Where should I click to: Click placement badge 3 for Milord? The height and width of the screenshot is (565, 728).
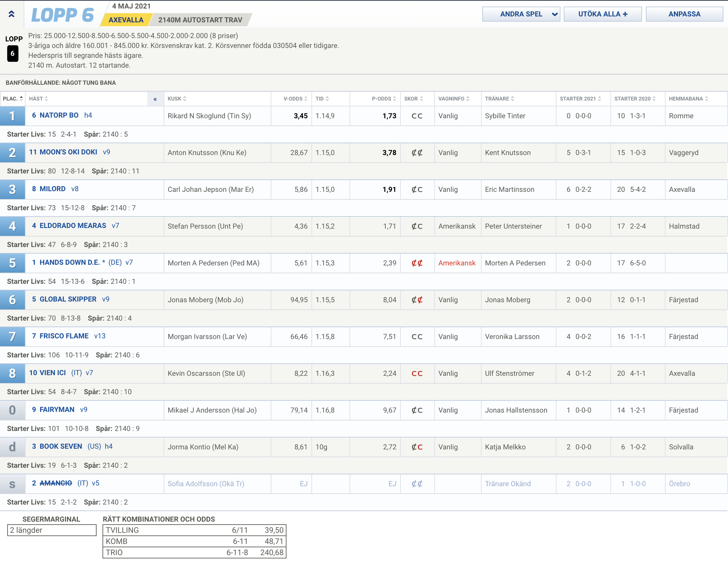click(12, 189)
